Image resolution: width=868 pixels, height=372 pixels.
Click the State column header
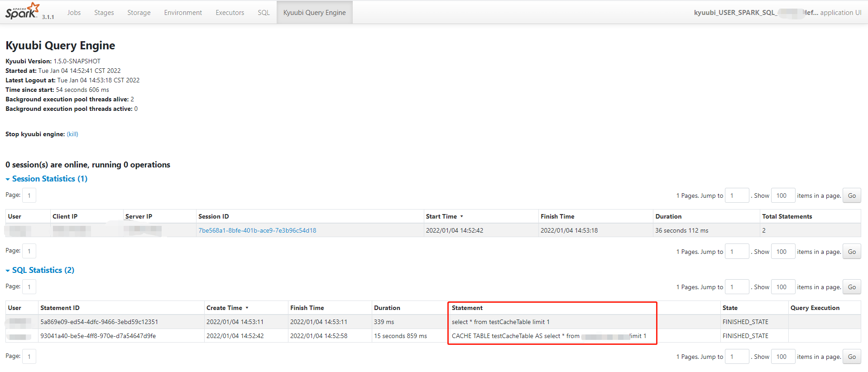pos(730,308)
